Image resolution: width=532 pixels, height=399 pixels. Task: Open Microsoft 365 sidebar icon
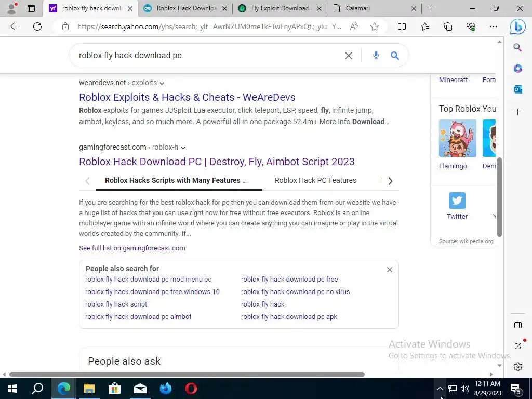pyautogui.click(x=518, y=69)
